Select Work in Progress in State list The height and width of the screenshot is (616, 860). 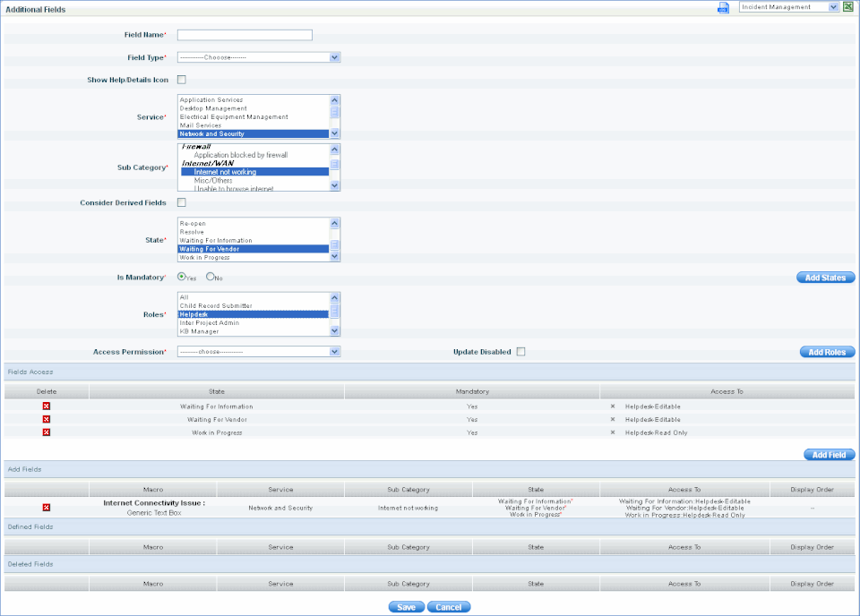pyautogui.click(x=254, y=257)
